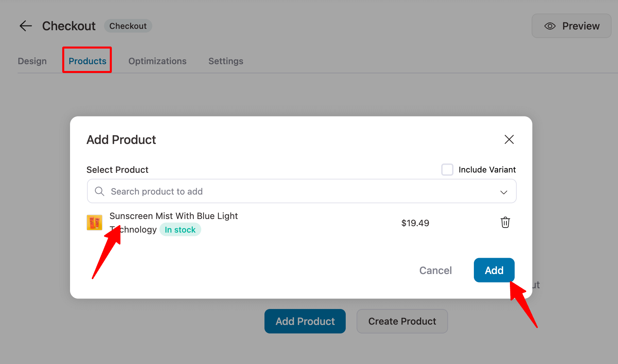Image resolution: width=618 pixels, height=364 pixels.
Task: Expand the product selection dropdown chevron
Action: pos(504,192)
